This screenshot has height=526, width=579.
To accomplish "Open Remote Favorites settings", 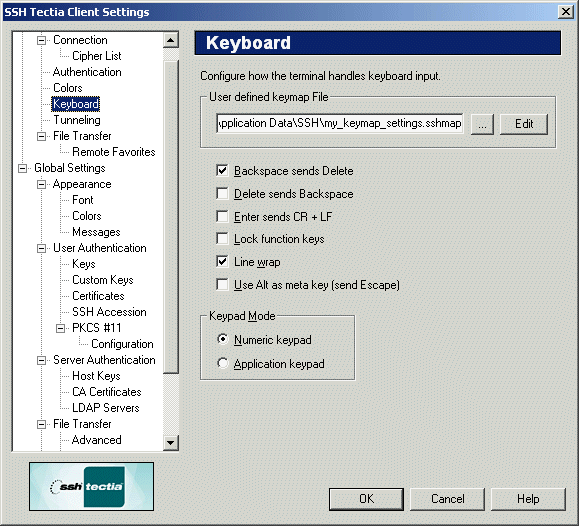I will (114, 152).
